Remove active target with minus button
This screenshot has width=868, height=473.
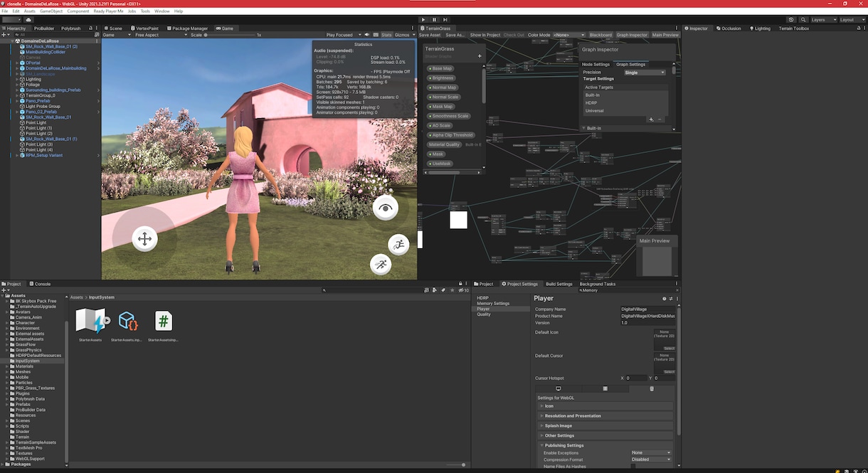[660, 119]
